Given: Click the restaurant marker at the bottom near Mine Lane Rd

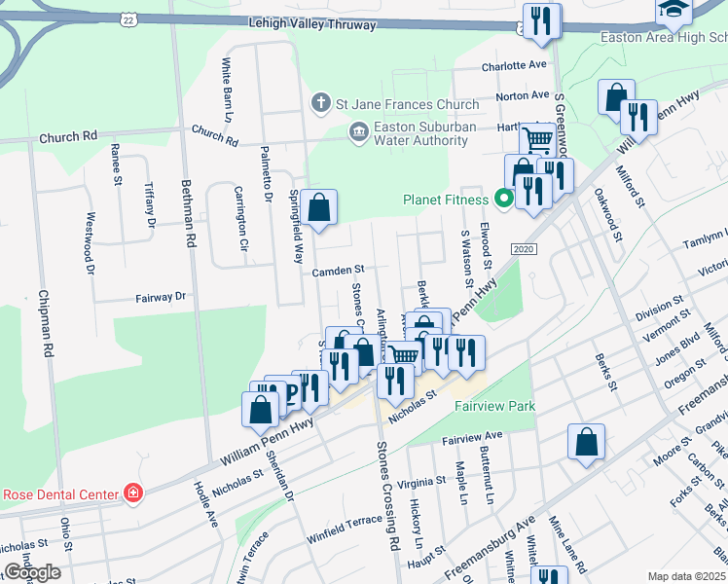Looking at the screenshot, I should pos(549,575).
